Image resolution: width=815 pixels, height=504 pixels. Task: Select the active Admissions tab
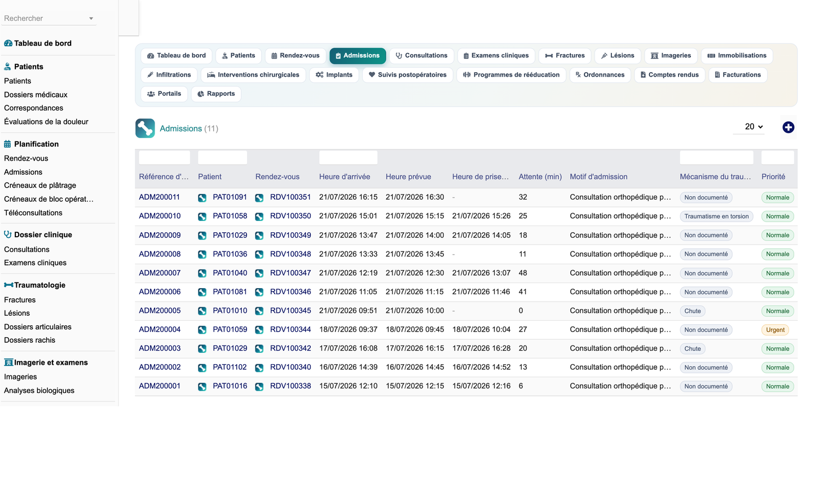coord(358,56)
